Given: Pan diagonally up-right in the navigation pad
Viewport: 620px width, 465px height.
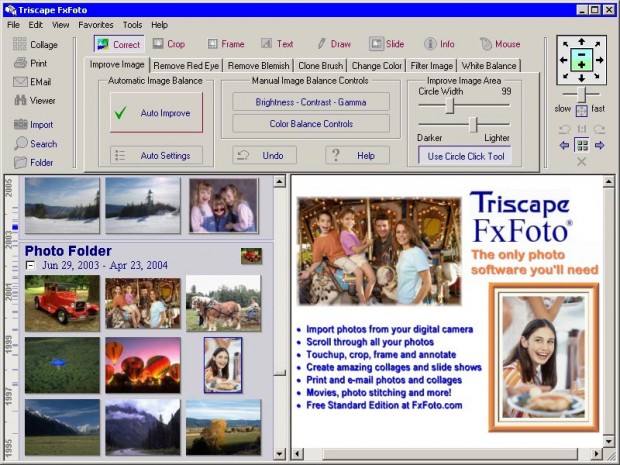Looking at the screenshot, I should tap(597, 44).
